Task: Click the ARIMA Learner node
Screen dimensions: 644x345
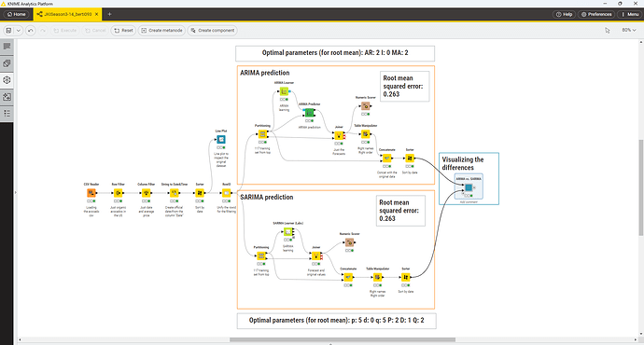Action: click(284, 91)
